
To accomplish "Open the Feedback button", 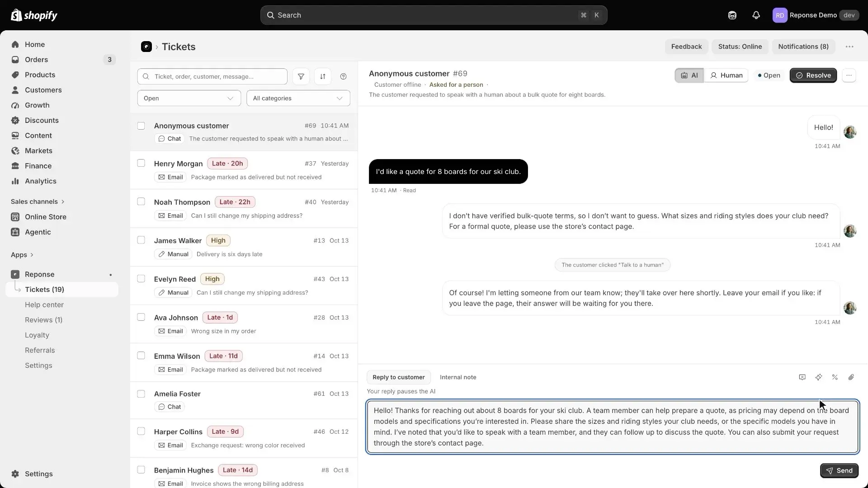I will [686, 47].
